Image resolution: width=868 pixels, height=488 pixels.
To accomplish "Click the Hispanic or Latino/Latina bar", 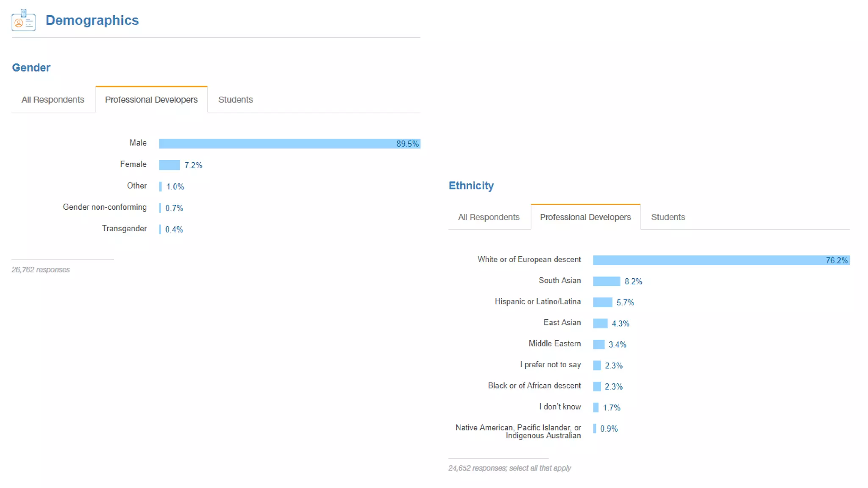I will [603, 302].
